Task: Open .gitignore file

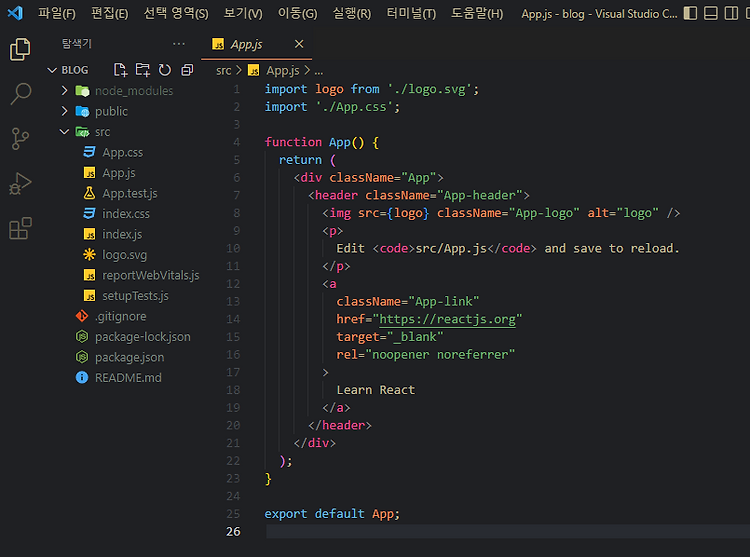Action: point(121,317)
